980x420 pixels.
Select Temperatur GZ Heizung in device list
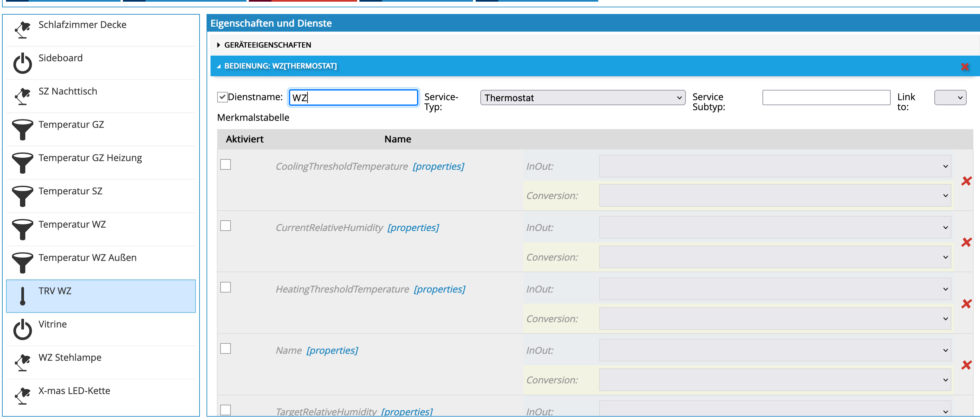pos(101,163)
